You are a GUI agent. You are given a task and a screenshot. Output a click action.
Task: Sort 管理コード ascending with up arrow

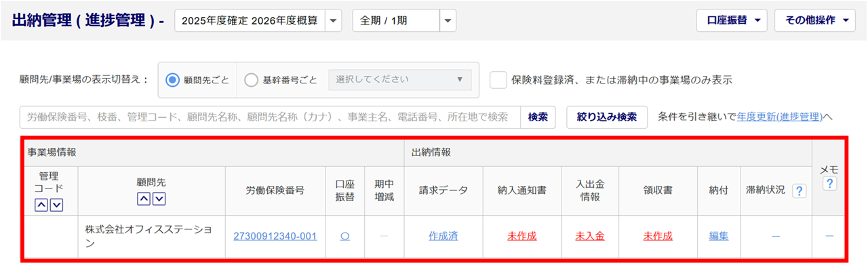pyautogui.click(x=41, y=205)
